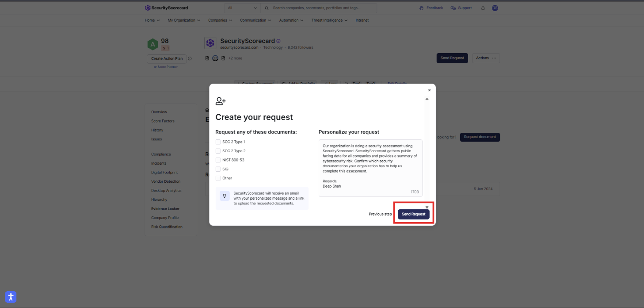Viewport: 644px width, 308px height.
Task: Open the Actions menu button
Action: [x=486, y=58]
